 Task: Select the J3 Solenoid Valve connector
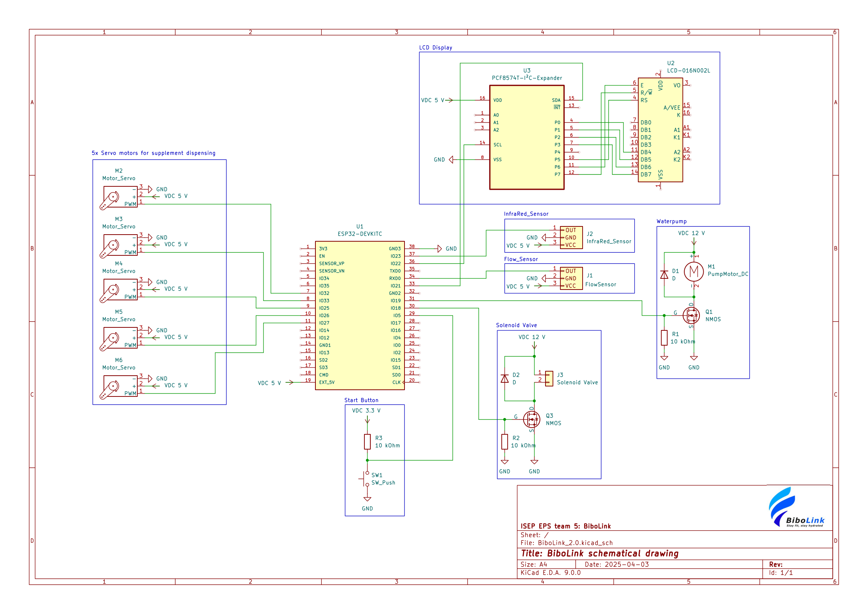click(x=549, y=378)
